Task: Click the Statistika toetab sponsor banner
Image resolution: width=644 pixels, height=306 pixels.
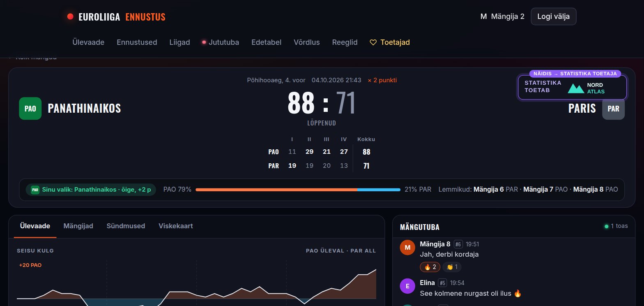Action: [x=573, y=88]
